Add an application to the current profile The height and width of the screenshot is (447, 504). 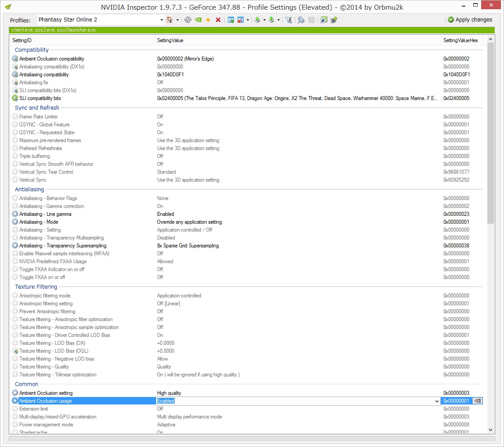point(231,20)
